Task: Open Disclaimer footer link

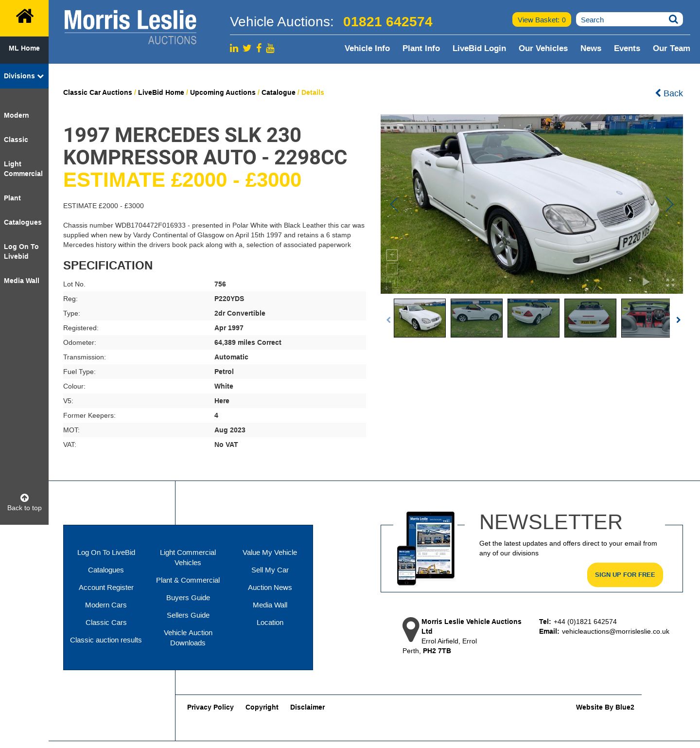Action: (308, 707)
